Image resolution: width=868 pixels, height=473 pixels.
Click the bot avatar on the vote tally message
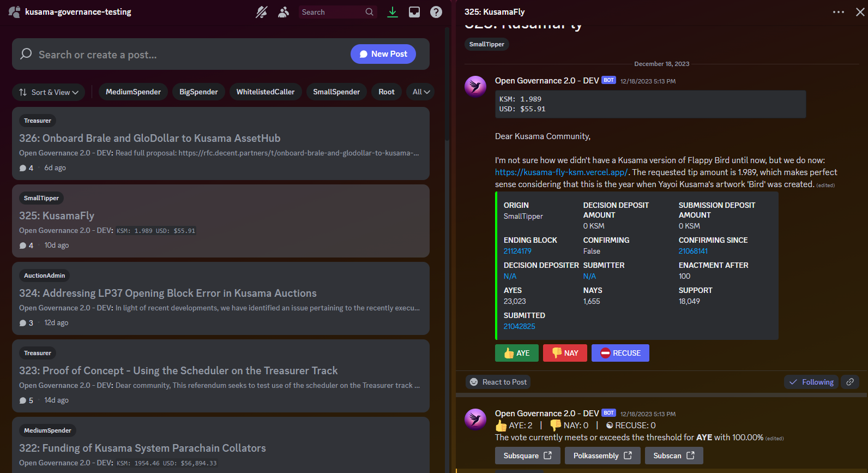click(x=475, y=419)
